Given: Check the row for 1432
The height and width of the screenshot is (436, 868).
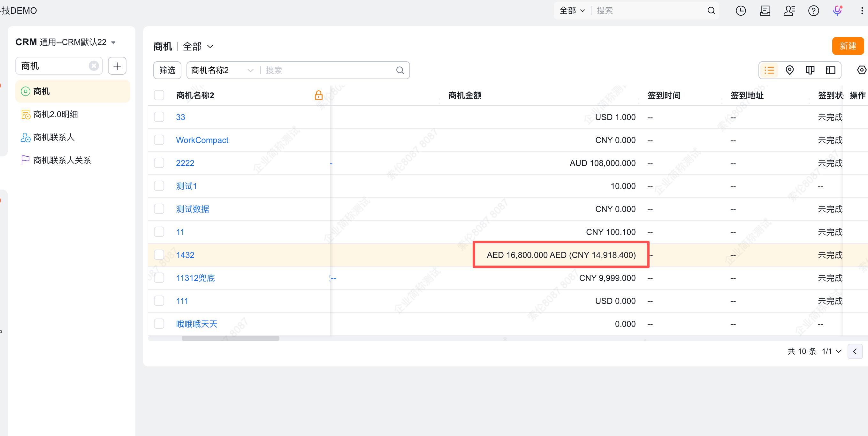Looking at the screenshot, I should [159, 255].
